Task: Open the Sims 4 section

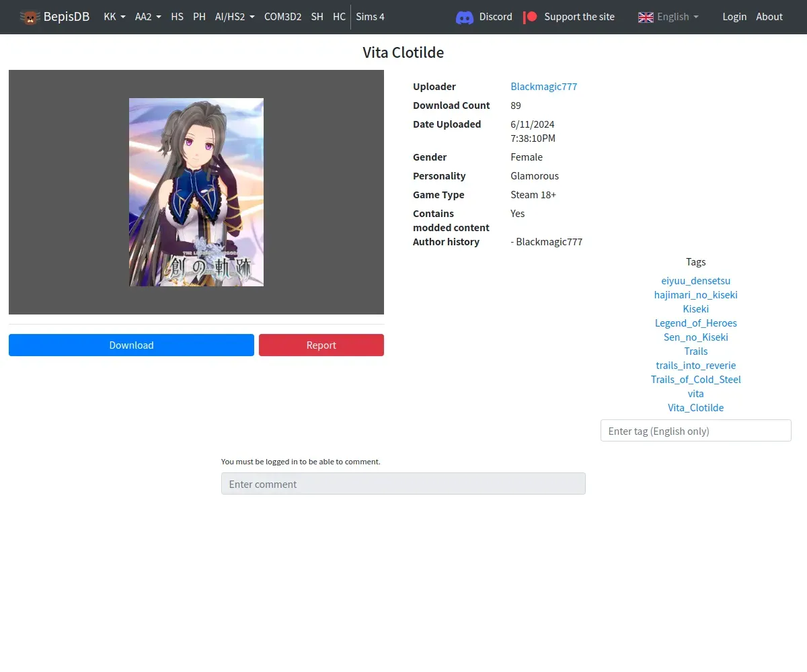Action: (x=371, y=17)
